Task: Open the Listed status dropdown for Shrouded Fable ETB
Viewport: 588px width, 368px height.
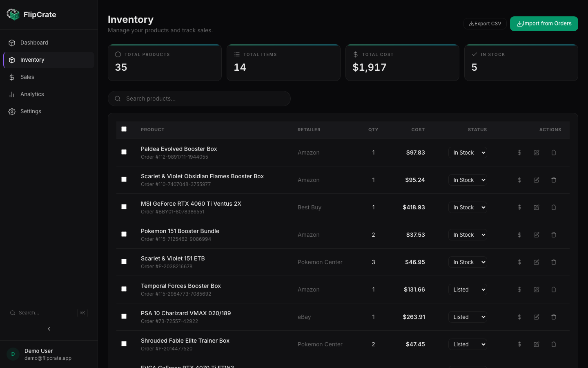Action: (x=467, y=344)
